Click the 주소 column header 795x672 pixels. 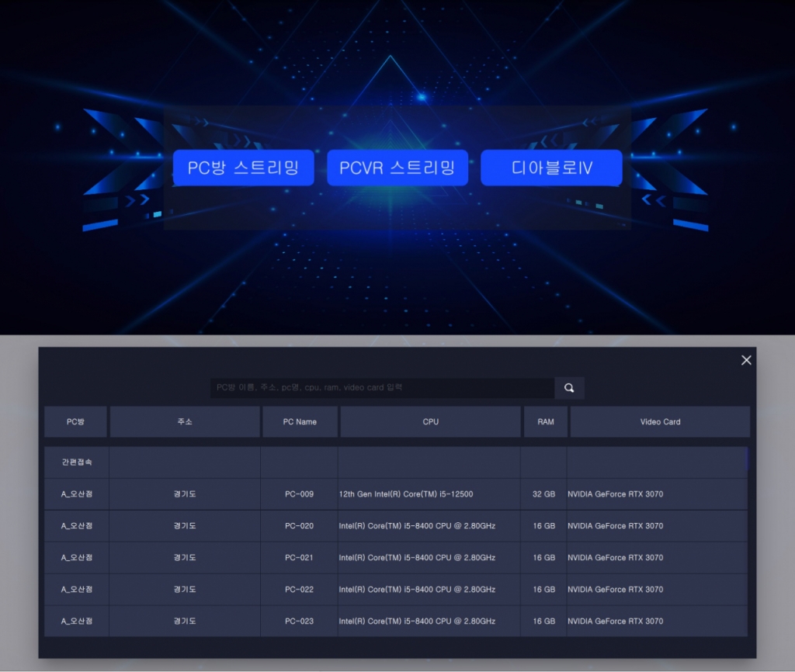(x=185, y=421)
